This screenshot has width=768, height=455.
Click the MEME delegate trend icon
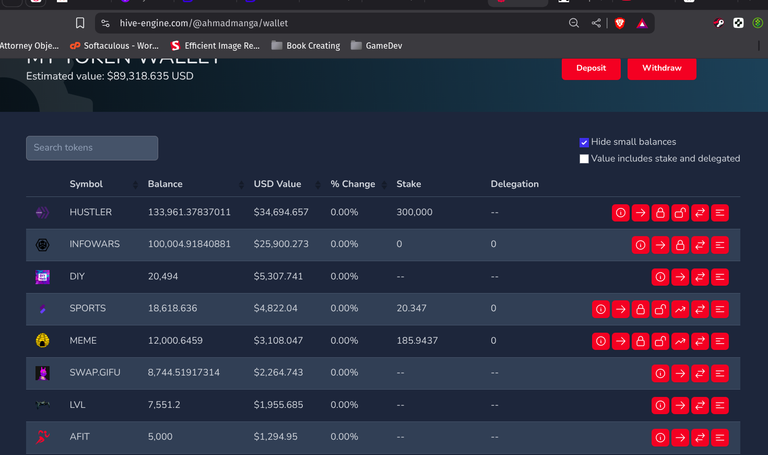[x=680, y=341]
